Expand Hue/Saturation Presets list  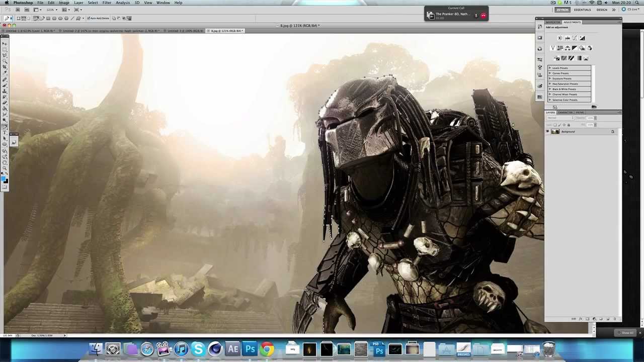pos(550,84)
